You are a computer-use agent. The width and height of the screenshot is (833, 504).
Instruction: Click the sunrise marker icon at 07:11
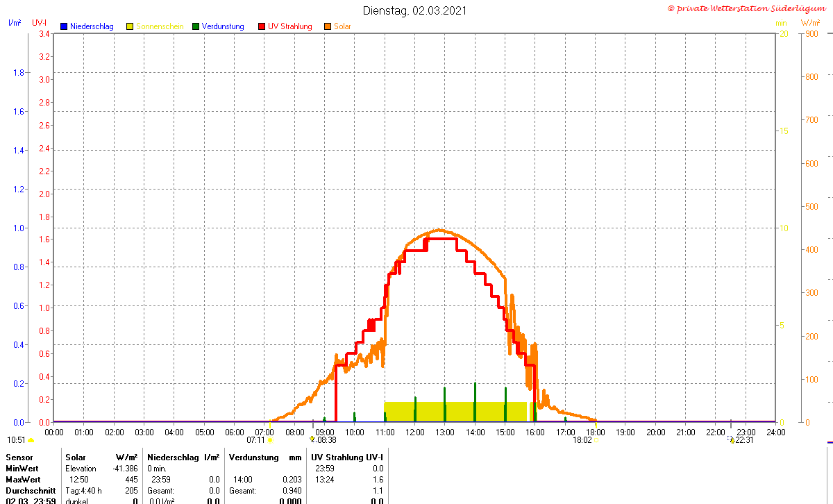269,439
